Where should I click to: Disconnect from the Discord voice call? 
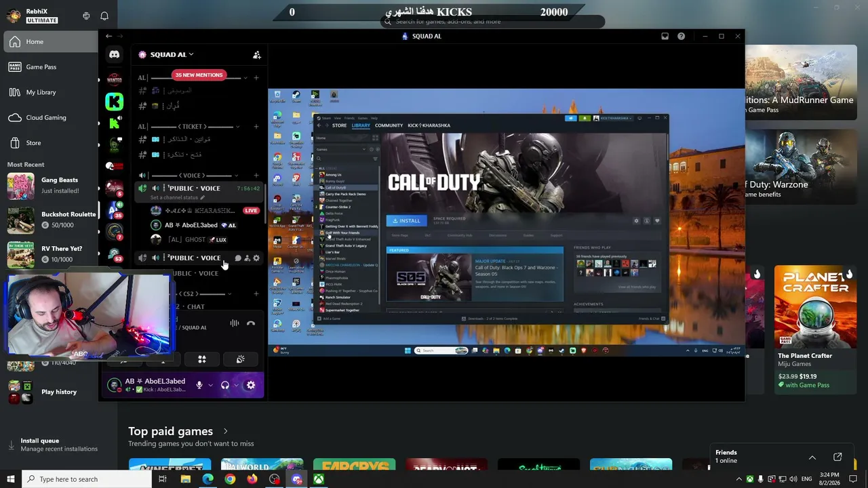click(x=251, y=324)
